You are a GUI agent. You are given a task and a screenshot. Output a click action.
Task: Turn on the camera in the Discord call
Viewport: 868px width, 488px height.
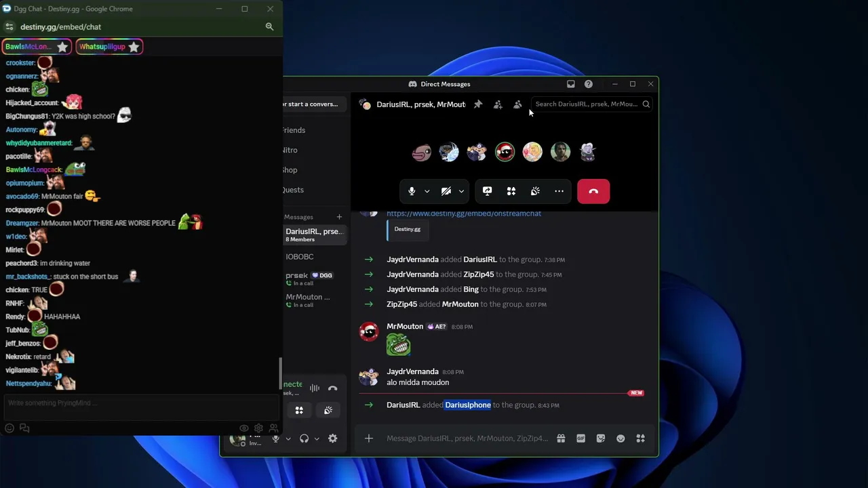[446, 191]
